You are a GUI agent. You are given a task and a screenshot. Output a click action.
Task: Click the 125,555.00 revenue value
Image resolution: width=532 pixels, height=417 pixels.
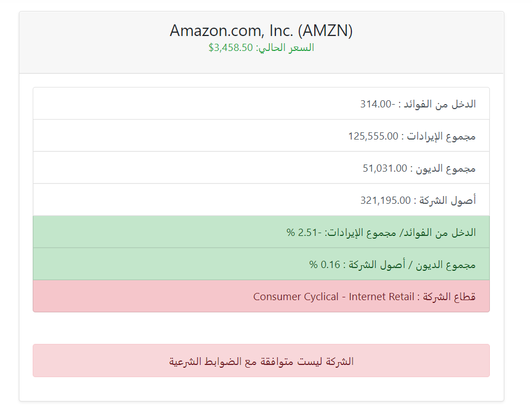(373, 136)
